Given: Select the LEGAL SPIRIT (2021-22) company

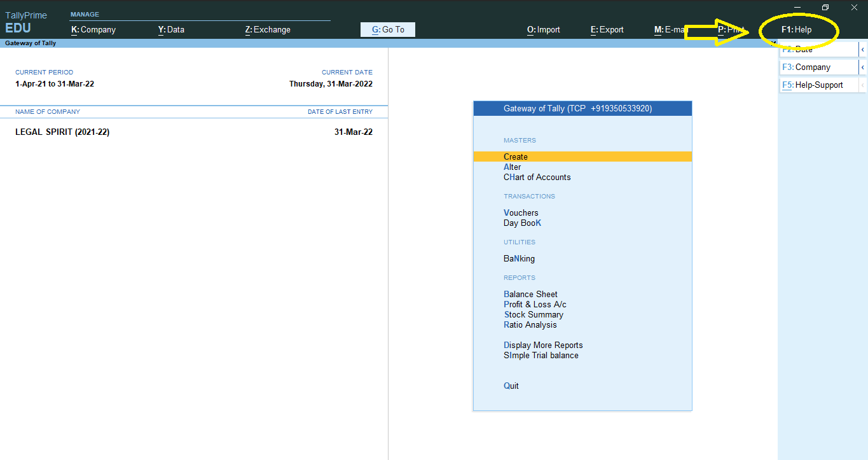Looking at the screenshot, I should coord(62,132).
